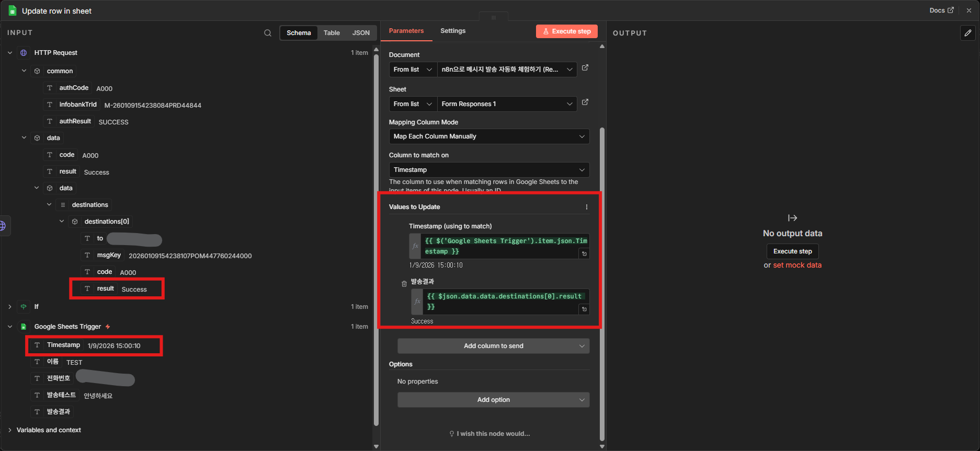Screen dimensions: 980x451
Task: Click the set mock data link
Action: [x=797, y=265]
